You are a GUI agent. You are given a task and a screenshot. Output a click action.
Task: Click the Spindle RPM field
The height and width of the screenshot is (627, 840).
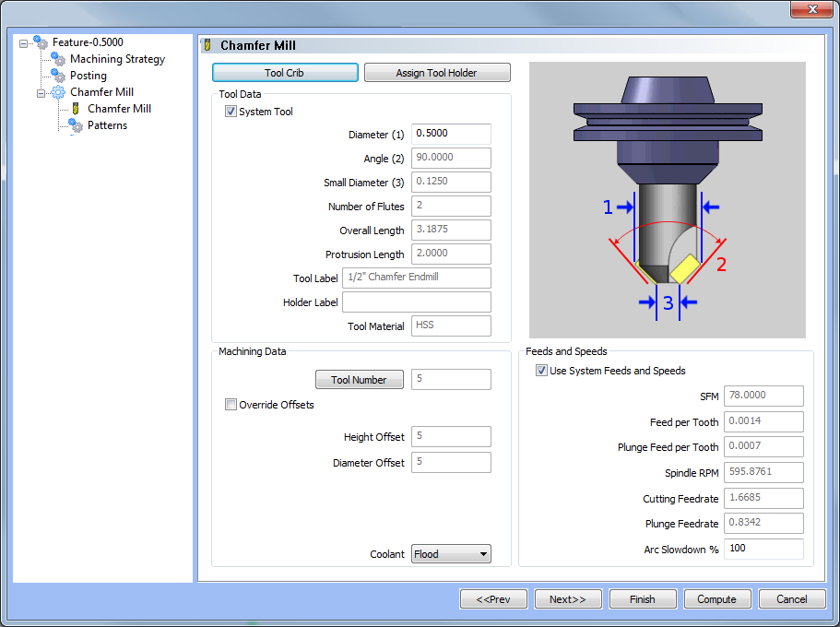click(763, 472)
